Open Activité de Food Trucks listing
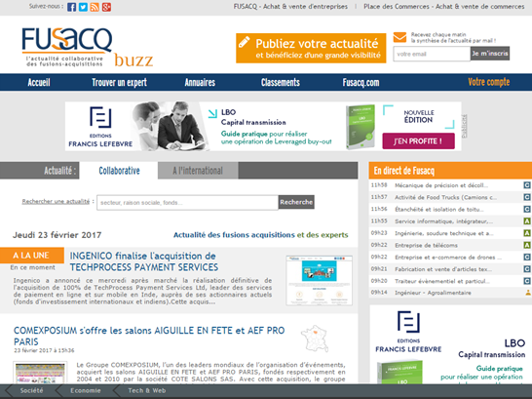The image size is (532, 399). pyautogui.click(x=445, y=197)
